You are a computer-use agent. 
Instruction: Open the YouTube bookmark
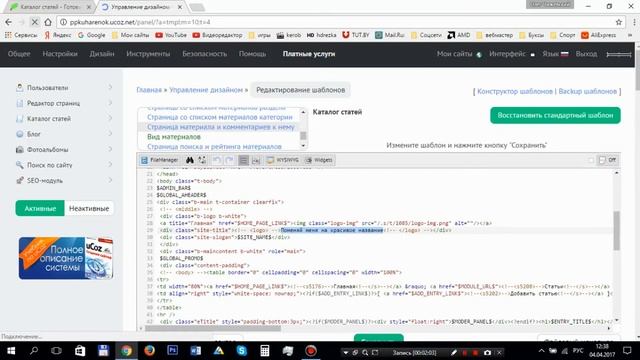click(x=171, y=35)
